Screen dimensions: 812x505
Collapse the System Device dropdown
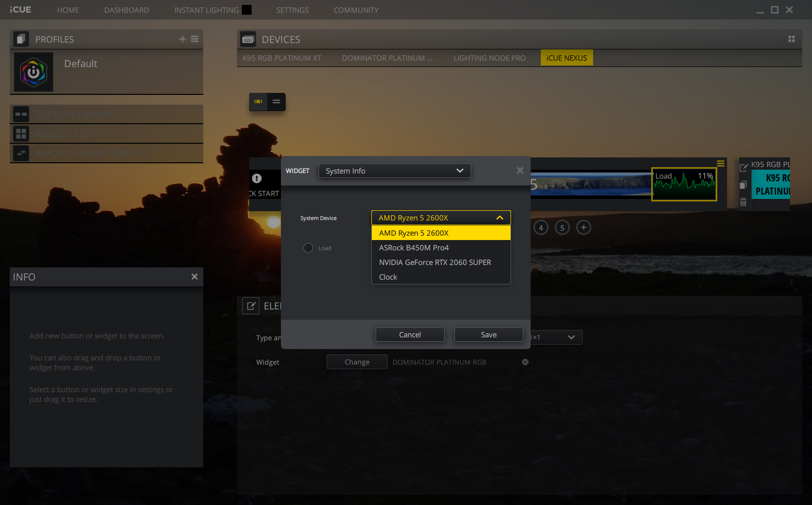[x=441, y=218]
